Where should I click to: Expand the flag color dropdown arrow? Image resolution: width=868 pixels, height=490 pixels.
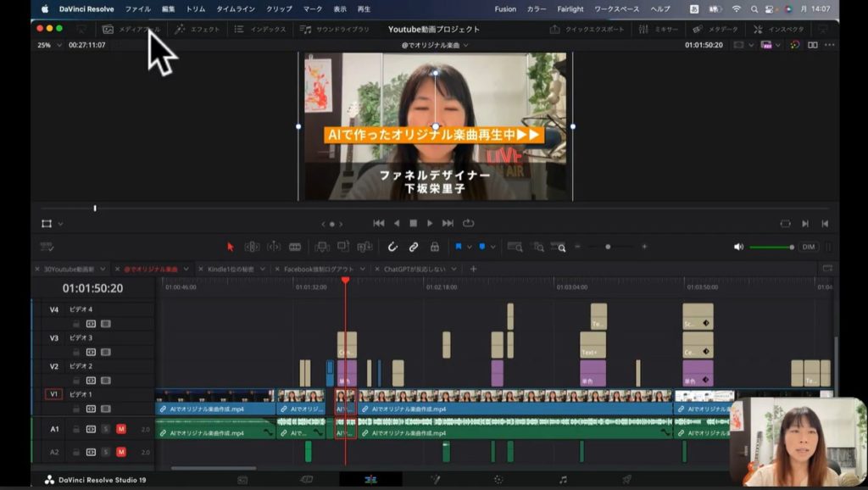[470, 247]
